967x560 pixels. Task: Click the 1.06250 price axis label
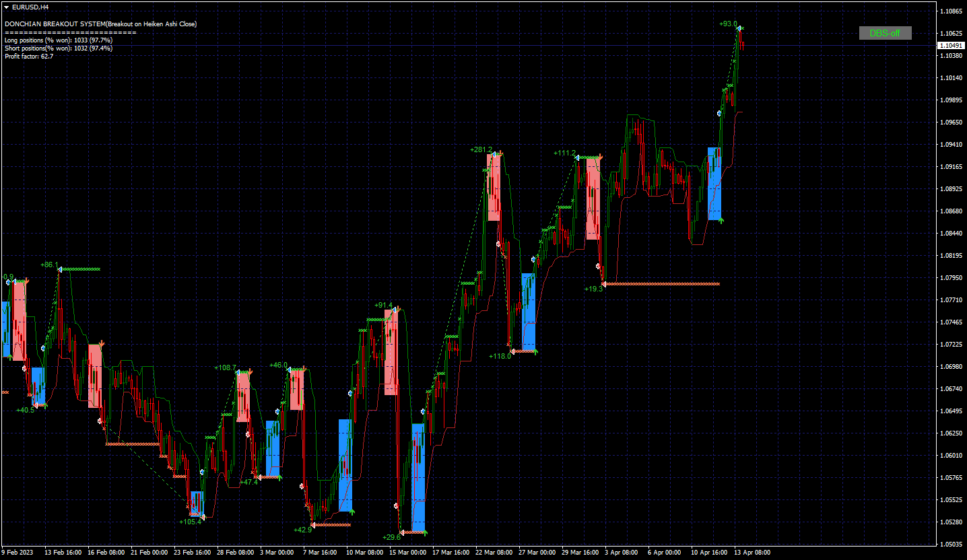(951, 433)
